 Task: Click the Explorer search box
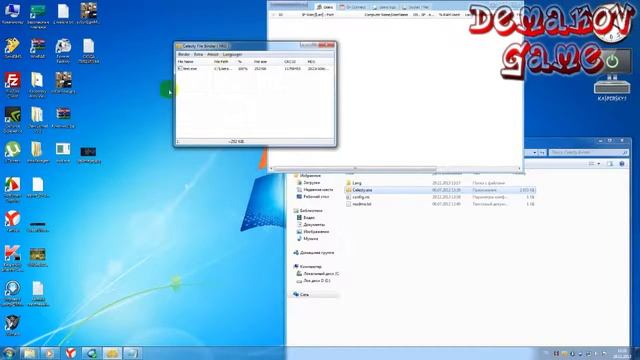(588, 152)
